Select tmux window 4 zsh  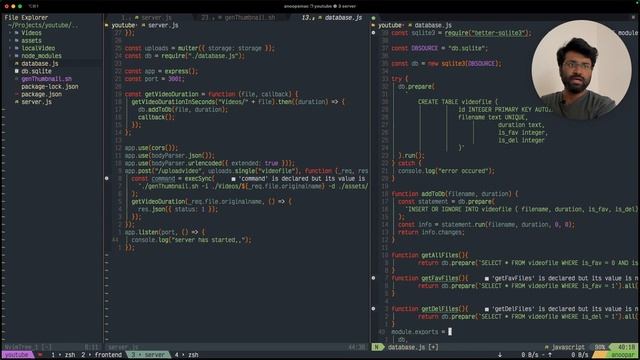pos(186,355)
